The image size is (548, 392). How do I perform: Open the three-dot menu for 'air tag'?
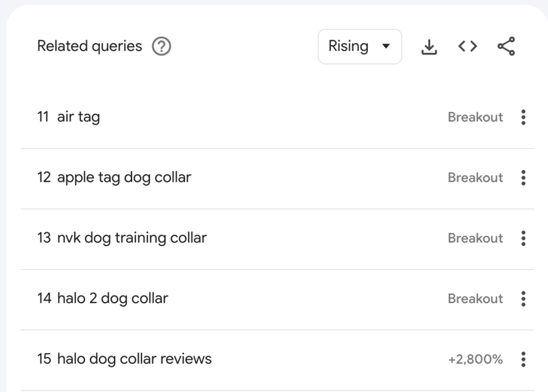coord(523,117)
